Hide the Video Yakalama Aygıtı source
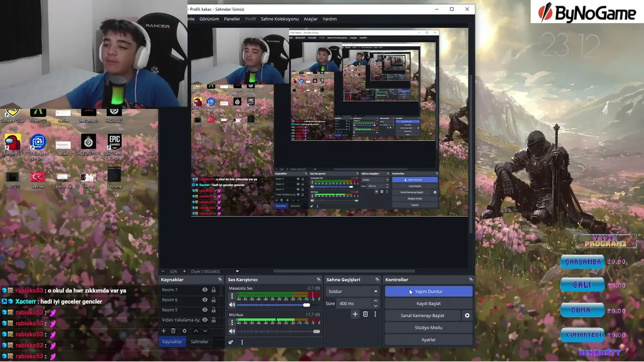 point(205,320)
